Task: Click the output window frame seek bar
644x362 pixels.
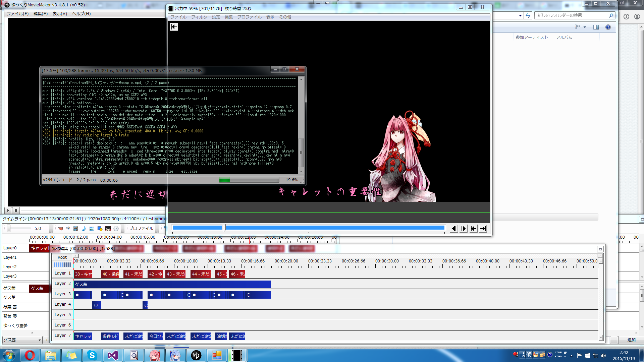Action: tap(308, 228)
